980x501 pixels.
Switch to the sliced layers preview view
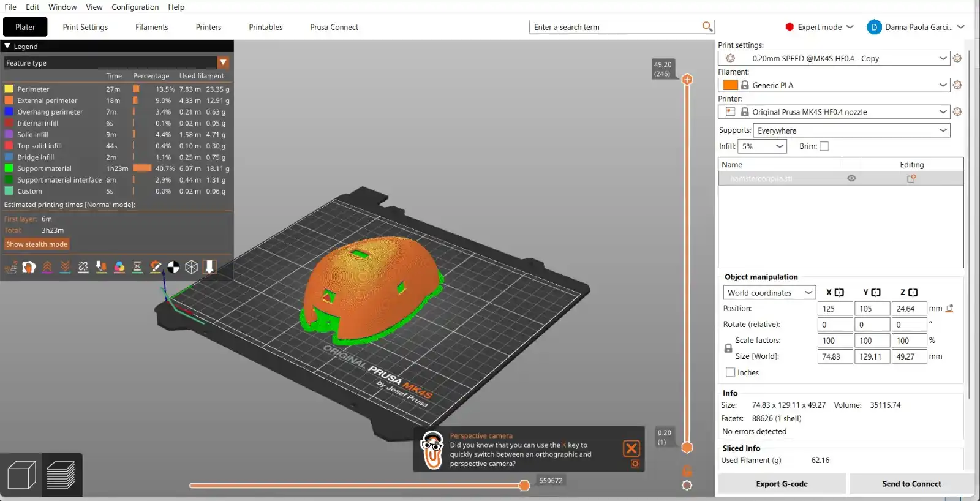point(61,475)
